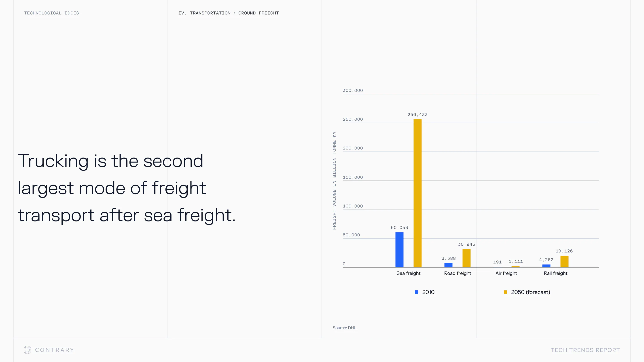Click the 256,433 data label

tap(417, 115)
